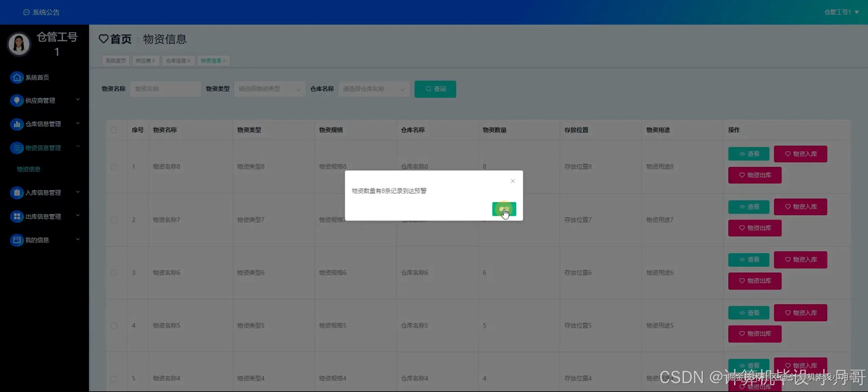The image size is (868, 392).
Task: Click the 确定 confirm button in dialog
Action: (x=504, y=209)
